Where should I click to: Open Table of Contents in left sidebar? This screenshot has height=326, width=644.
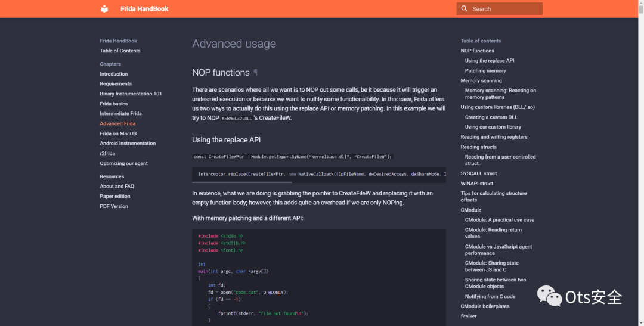pos(120,51)
